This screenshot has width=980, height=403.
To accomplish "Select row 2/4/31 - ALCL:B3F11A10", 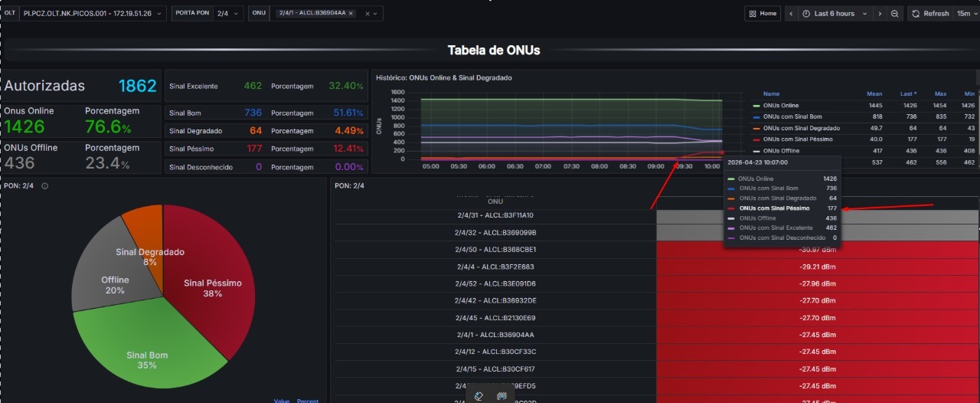I will (495, 215).
